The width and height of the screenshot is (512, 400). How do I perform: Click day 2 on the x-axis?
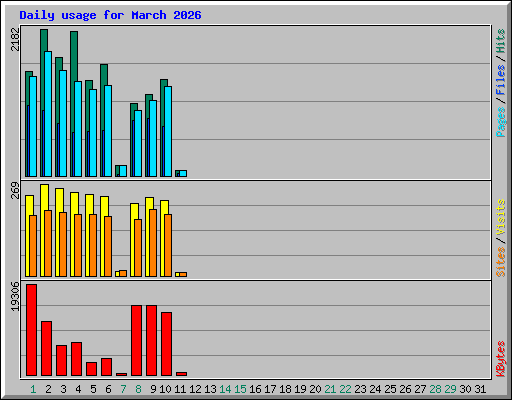pyautogui.click(x=48, y=389)
